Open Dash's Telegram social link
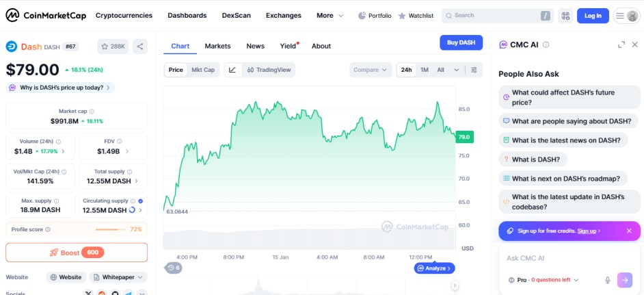644x295 pixels. pyautogui.click(x=128, y=294)
